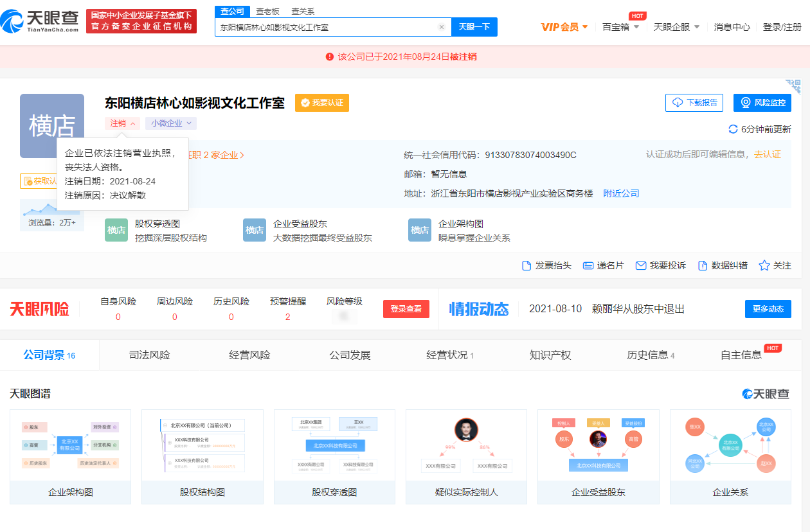Click the 预警提醒 count

click(x=287, y=317)
